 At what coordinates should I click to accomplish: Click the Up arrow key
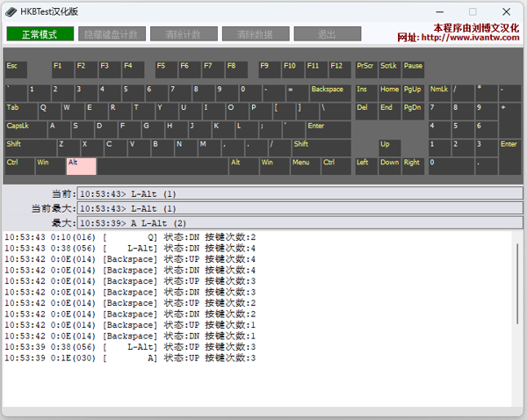coord(389,148)
